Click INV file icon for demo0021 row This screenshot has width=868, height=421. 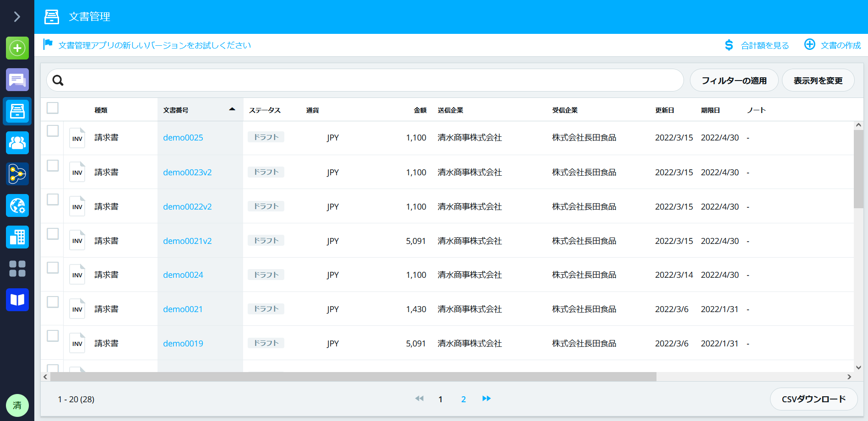click(x=77, y=309)
